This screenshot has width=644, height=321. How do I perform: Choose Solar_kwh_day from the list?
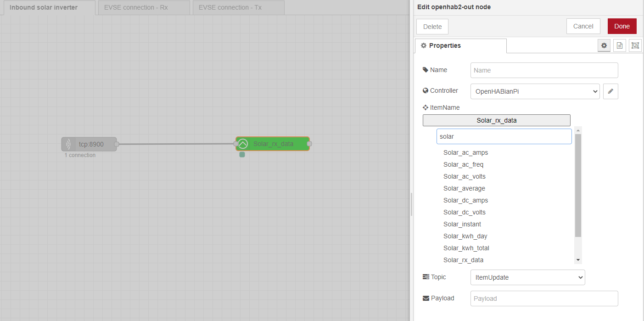tap(465, 236)
